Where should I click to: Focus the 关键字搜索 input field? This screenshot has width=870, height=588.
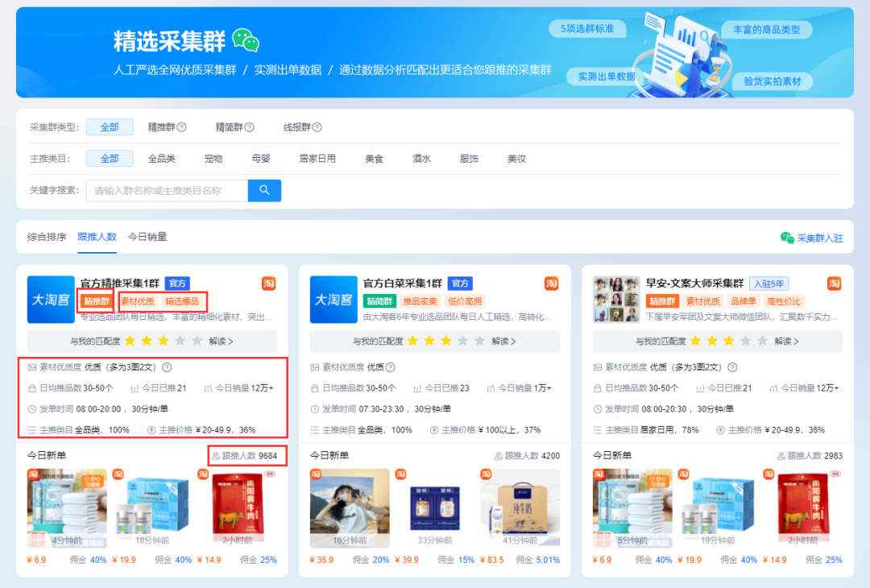167,190
